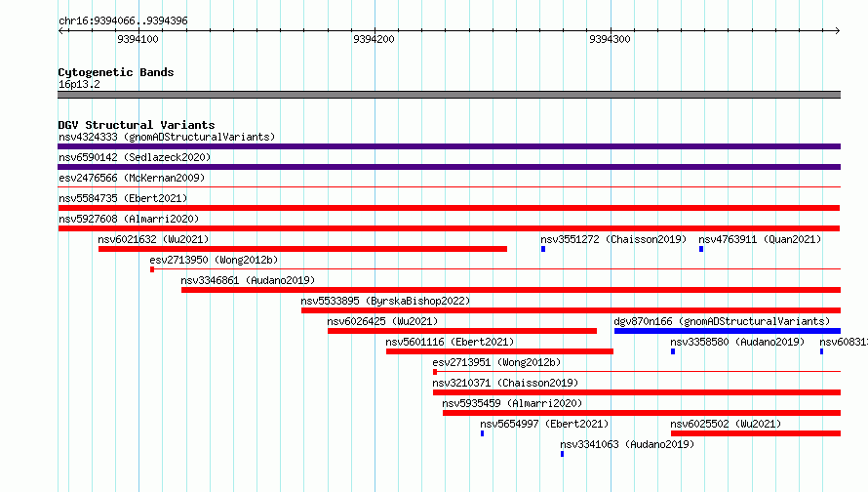
Task: Click the thick red bar for nsv5584735
Action: pyautogui.click(x=449, y=208)
